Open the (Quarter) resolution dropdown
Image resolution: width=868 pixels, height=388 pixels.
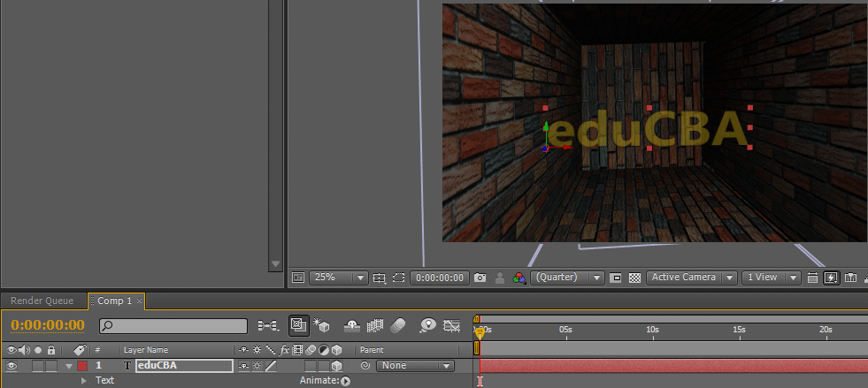[x=567, y=278]
